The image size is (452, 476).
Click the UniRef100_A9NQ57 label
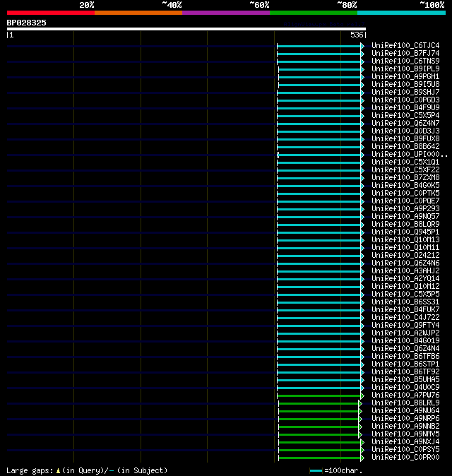(x=405, y=216)
